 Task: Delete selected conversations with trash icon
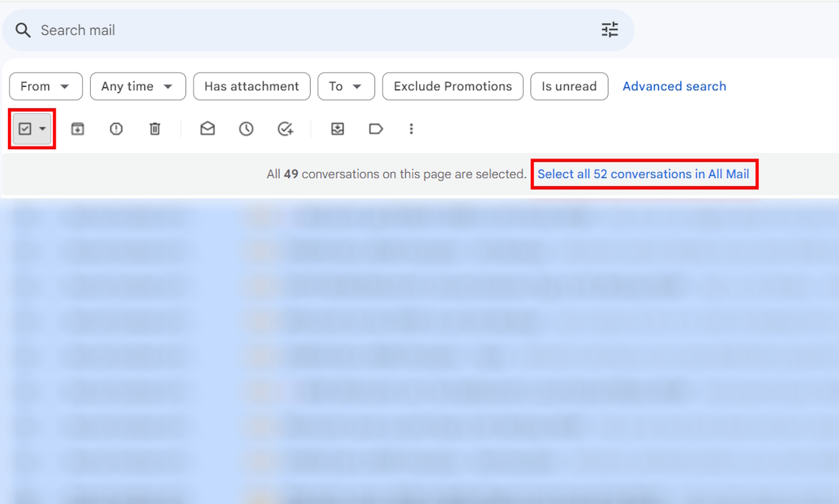[x=155, y=129]
